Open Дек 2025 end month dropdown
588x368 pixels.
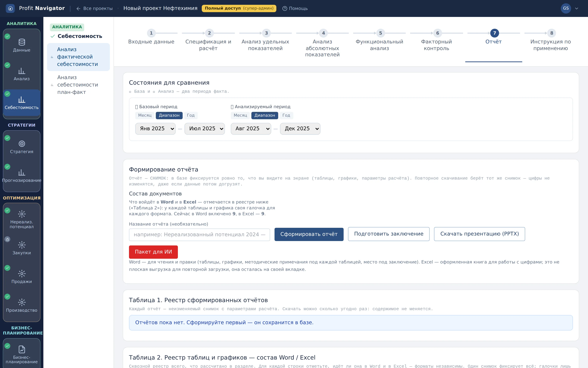300,128
